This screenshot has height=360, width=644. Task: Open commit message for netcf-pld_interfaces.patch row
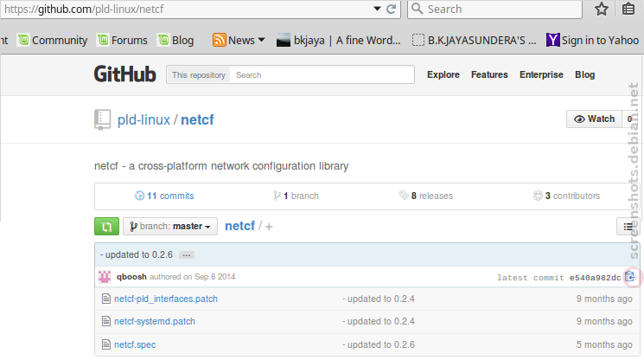pos(379,299)
